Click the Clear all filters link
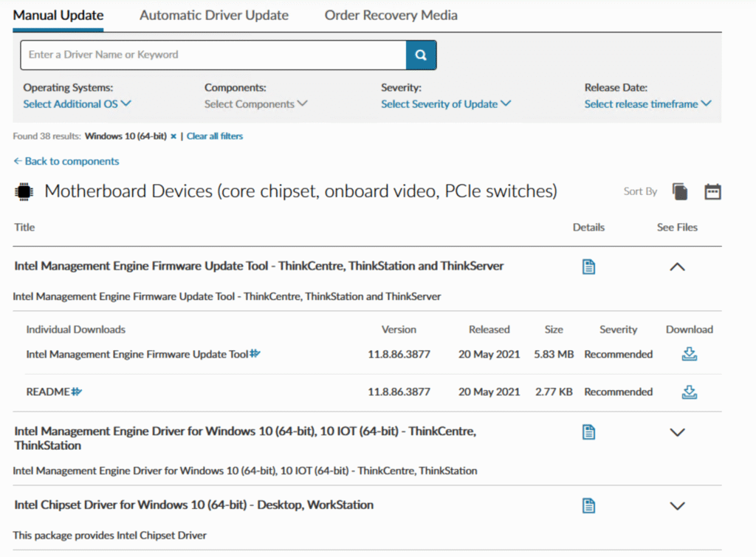This screenshot has width=756, height=557. (x=215, y=137)
